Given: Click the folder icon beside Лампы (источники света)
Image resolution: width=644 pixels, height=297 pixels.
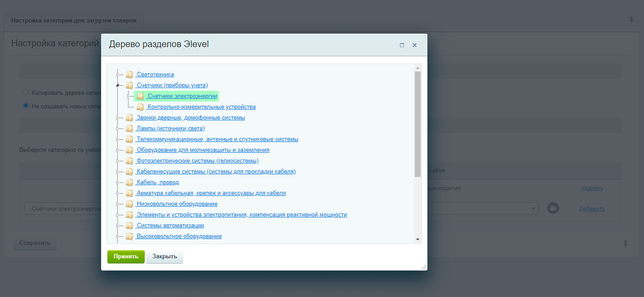Looking at the screenshot, I should pyautogui.click(x=129, y=129).
